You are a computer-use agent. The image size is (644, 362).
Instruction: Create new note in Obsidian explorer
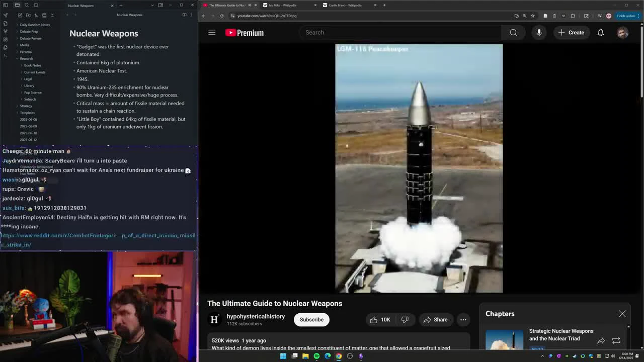(20, 16)
